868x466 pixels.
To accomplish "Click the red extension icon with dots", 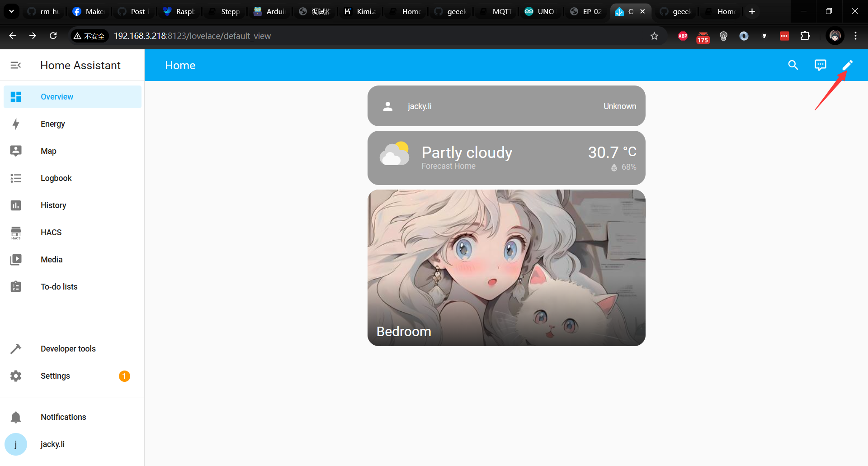I will coord(784,36).
